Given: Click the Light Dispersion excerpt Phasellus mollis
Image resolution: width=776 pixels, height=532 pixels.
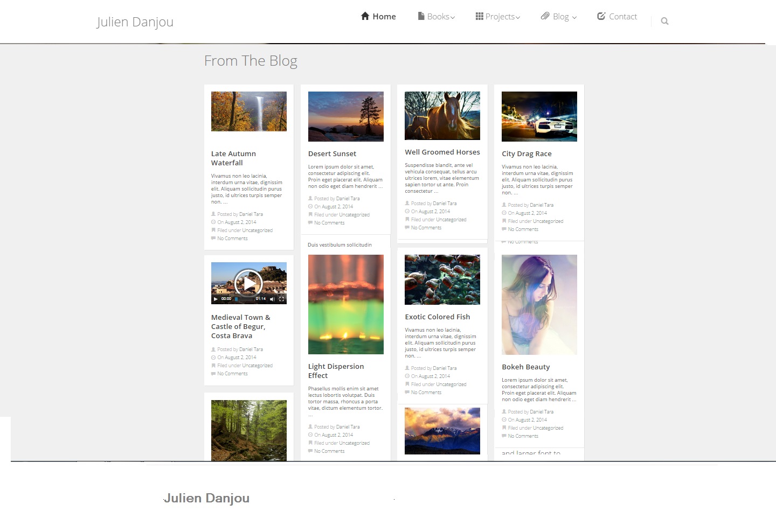Looking at the screenshot, I should pyautogui.click(x=345, y=401).
